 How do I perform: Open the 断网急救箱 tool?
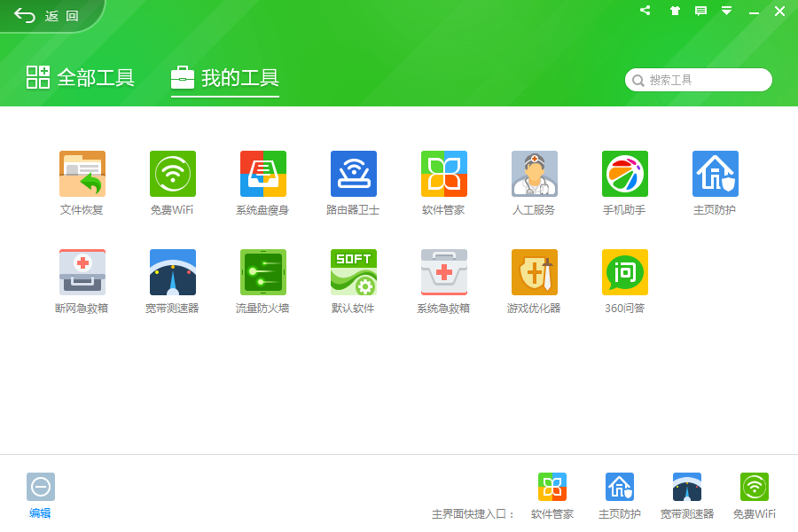tap(82, 272)
